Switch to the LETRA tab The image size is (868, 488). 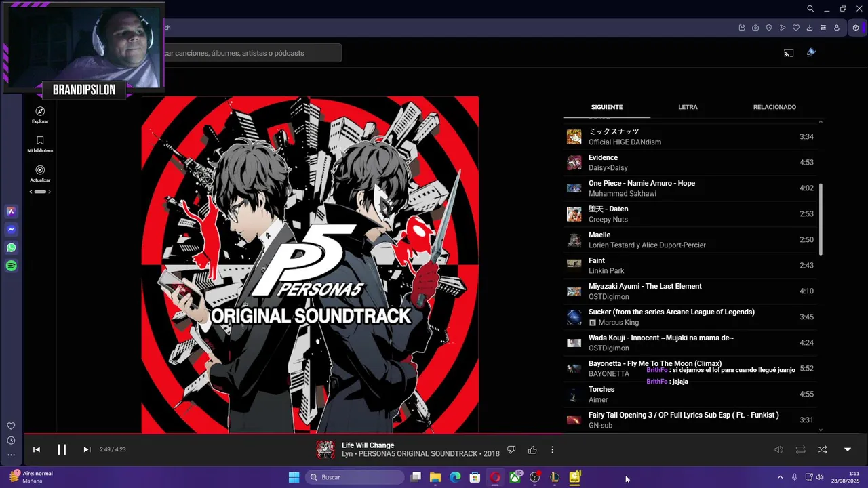click(x=688, y=107)
